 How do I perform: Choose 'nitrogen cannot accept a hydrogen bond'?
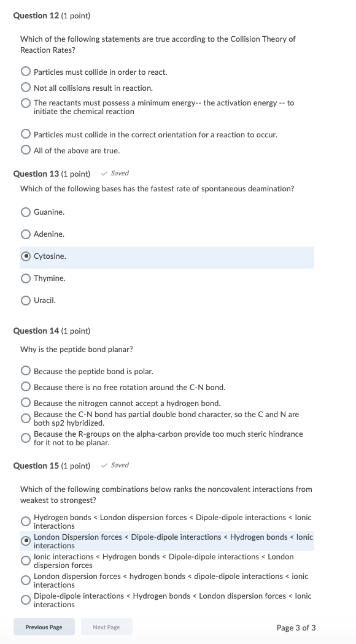(x=26, y=403)
